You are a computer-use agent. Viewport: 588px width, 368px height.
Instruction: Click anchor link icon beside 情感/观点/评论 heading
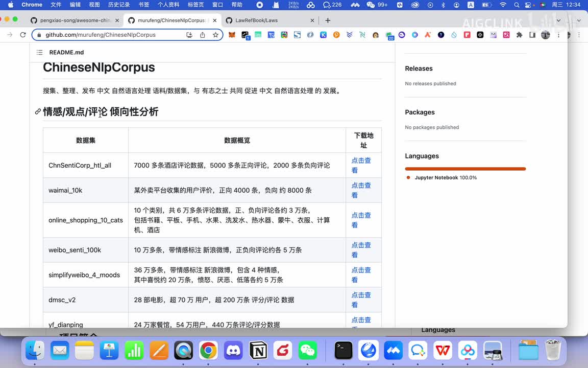[38, 111]
